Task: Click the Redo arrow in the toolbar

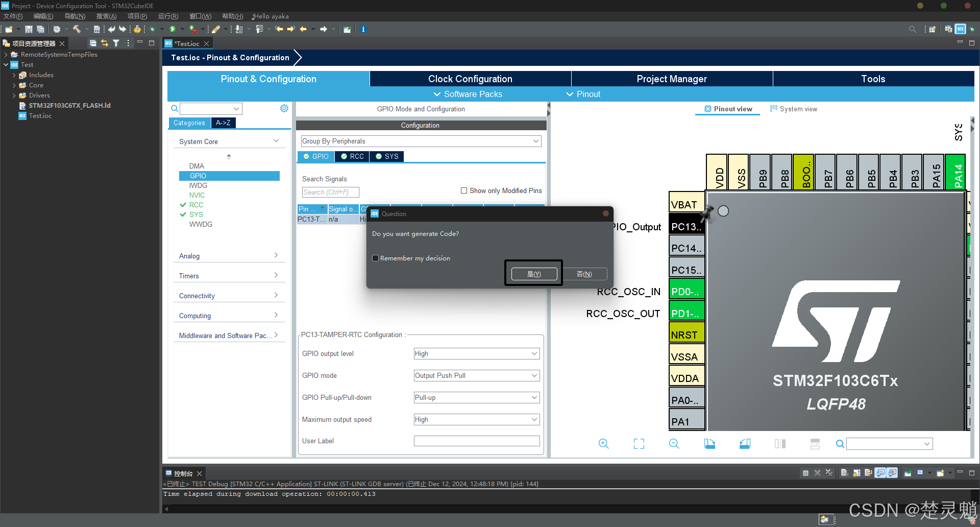Action: (122, 29)
